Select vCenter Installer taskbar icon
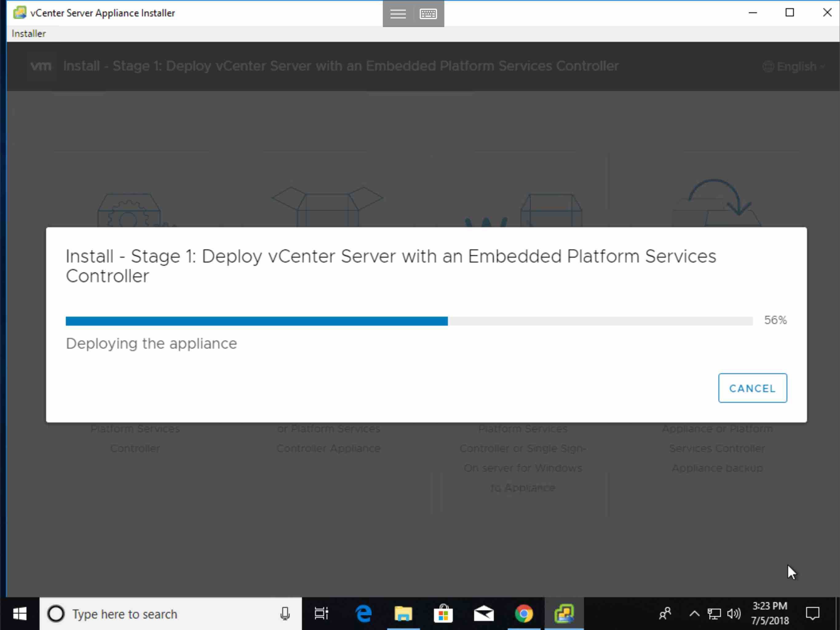The image size is (840, 630). coord(564,614)
